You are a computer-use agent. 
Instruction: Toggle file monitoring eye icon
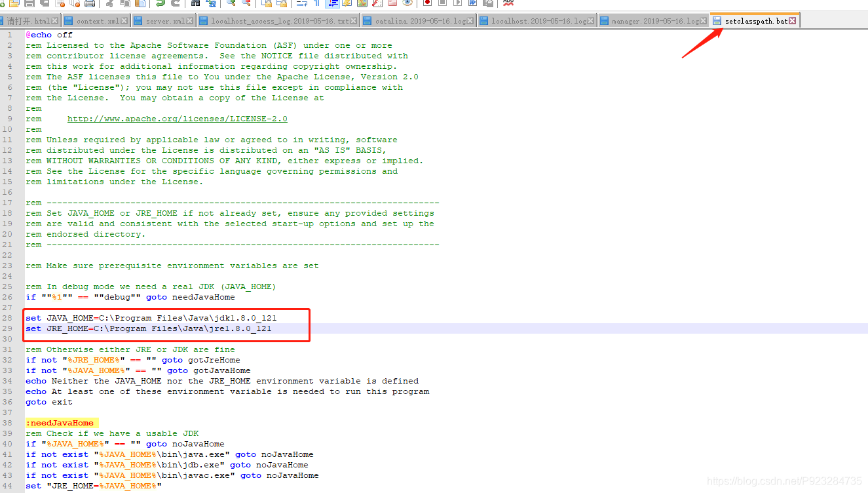click(407, 3)
